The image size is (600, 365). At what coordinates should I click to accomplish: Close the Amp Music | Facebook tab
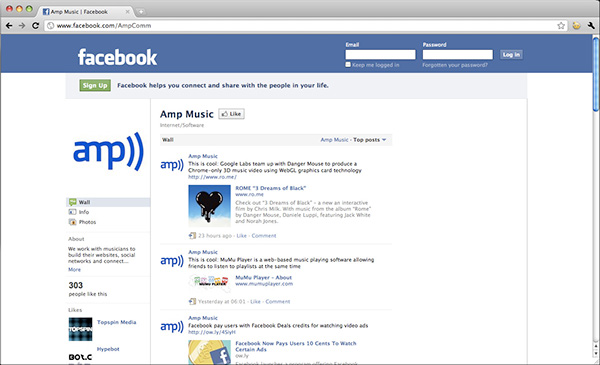(127, 12)
